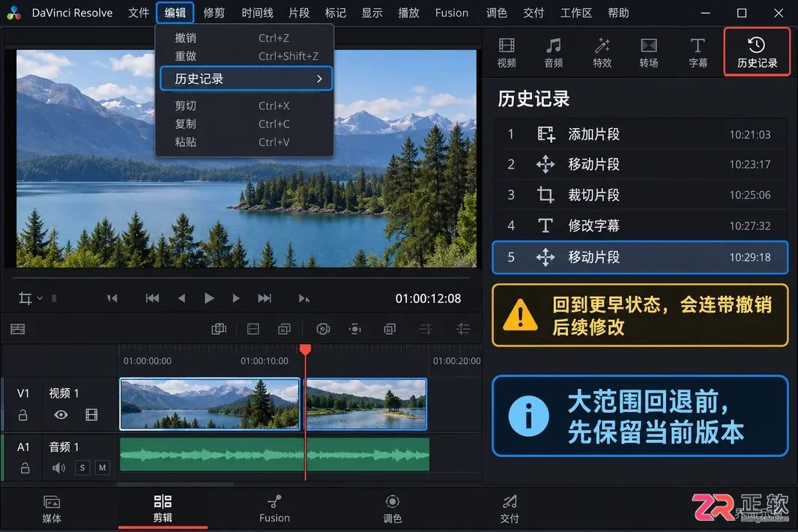The width and height of the screenshot is (798, 532).
Task: Select history step 5 移动片段
Action: (640, 257)
